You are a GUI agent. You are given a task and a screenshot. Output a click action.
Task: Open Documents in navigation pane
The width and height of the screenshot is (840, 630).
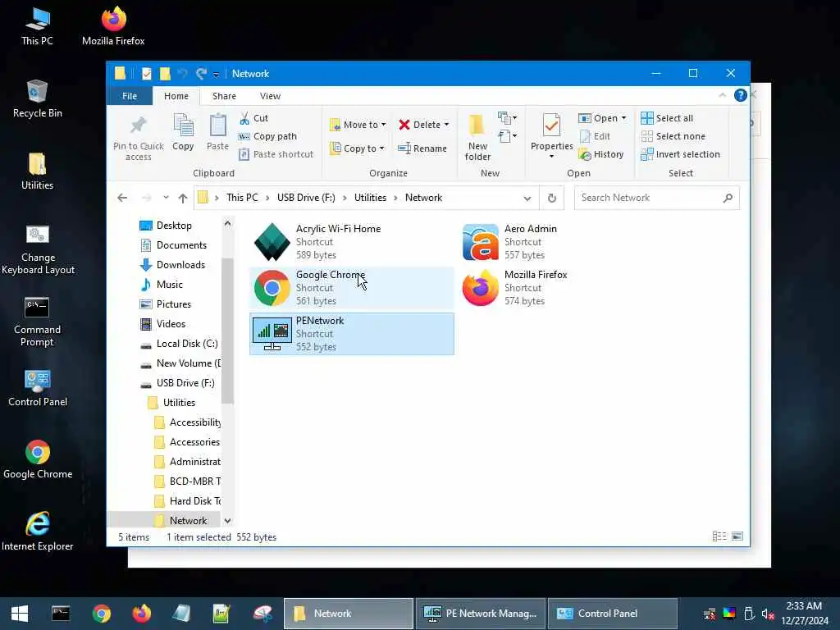click(172, 245)
